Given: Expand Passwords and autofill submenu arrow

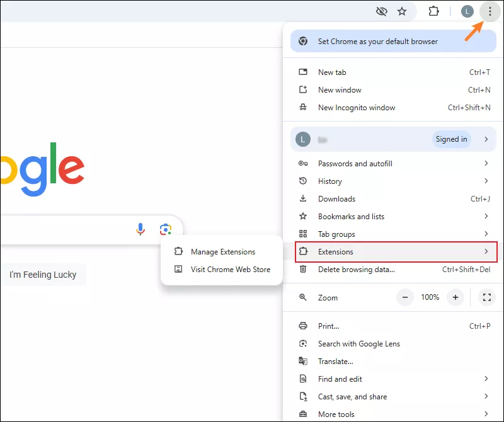Looking at the screenshot, I should 486,163.
